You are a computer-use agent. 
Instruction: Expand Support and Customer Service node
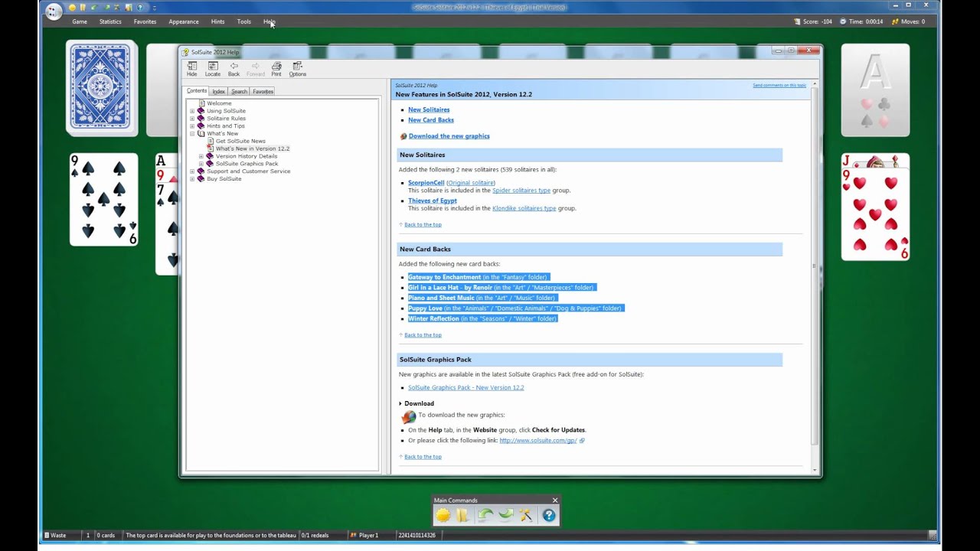point(192,171)
